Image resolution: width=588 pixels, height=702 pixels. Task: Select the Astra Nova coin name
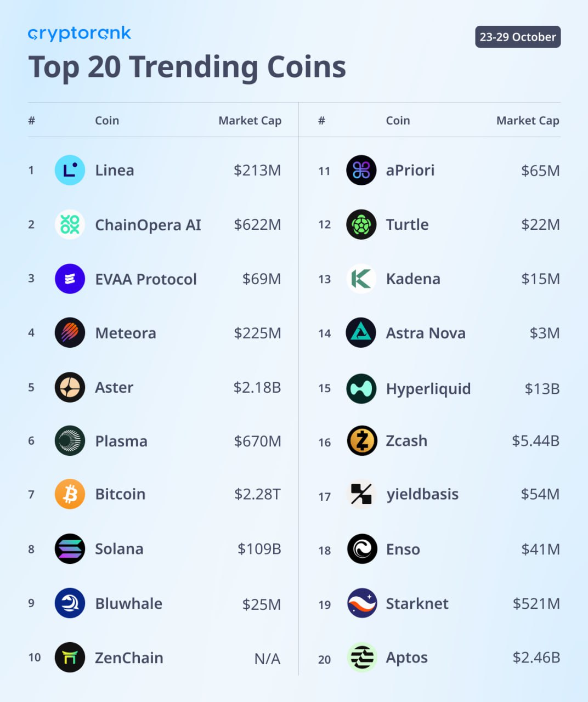pyautogui.click(x=426, y=333)
